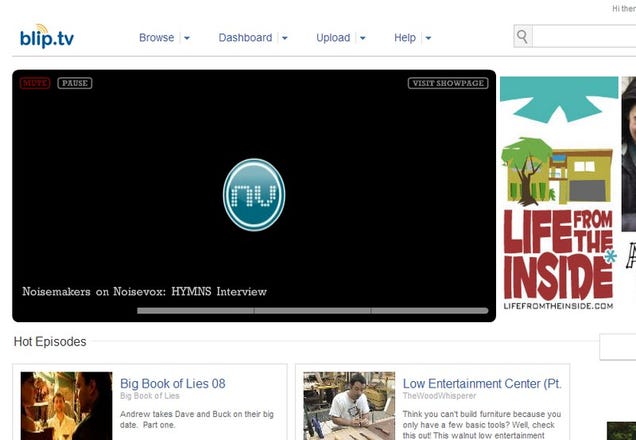Open the Upload menu

tap(333, 38)
